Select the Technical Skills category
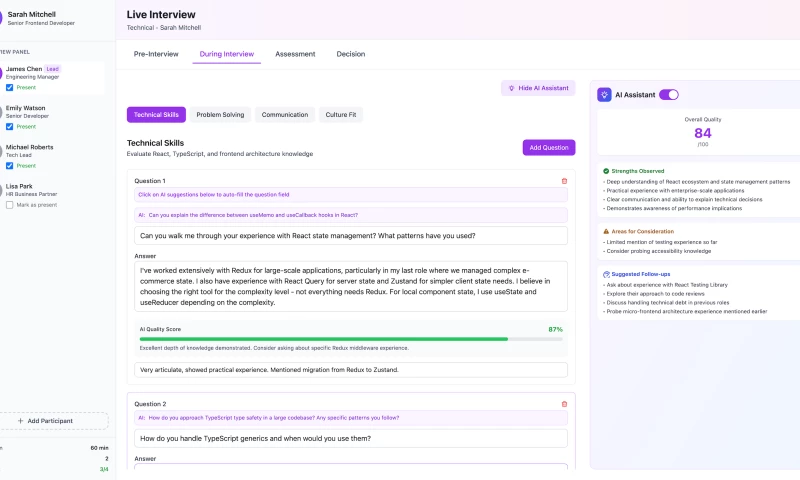The width and height of the screenshot is (800, 480). coord(156,115)
